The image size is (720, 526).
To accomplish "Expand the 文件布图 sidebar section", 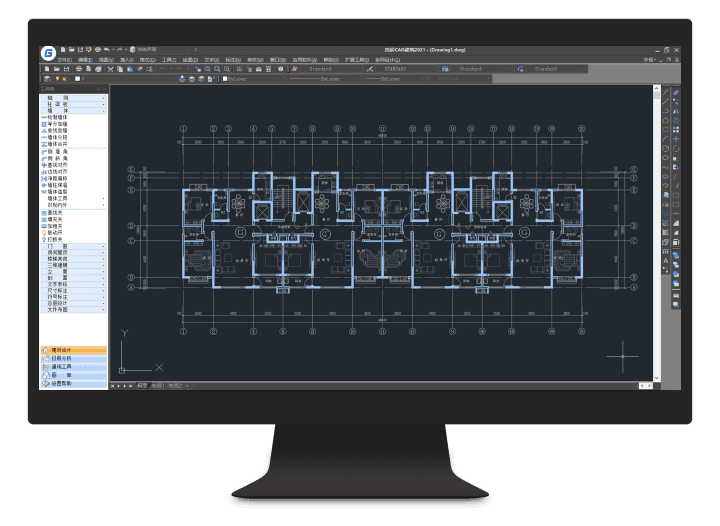I will tap(73, 310).
